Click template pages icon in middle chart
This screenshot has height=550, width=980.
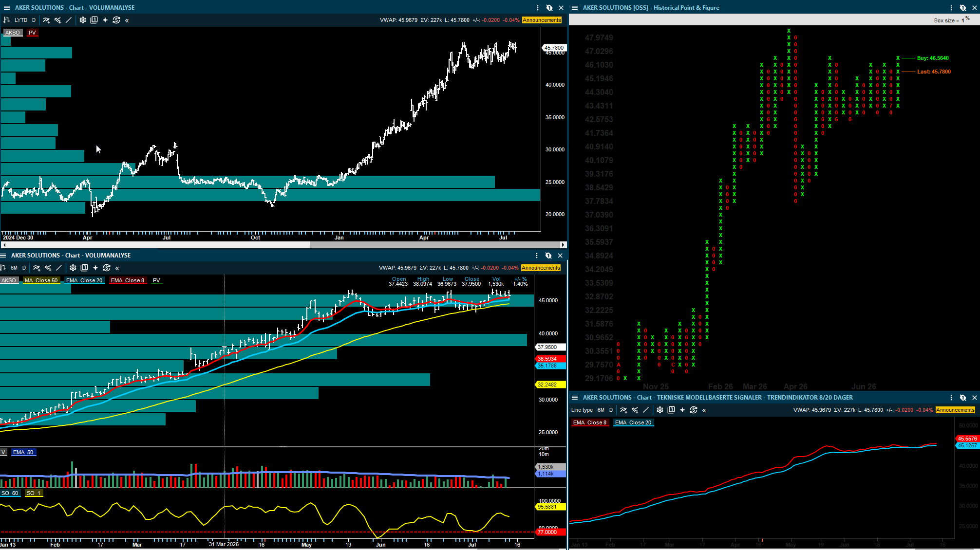84,268
